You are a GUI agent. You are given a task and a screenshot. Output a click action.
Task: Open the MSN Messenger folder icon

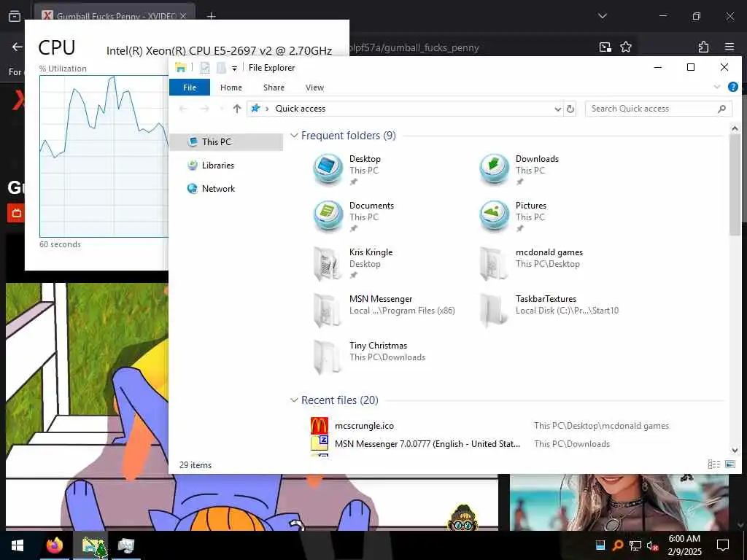pos(328,309)
